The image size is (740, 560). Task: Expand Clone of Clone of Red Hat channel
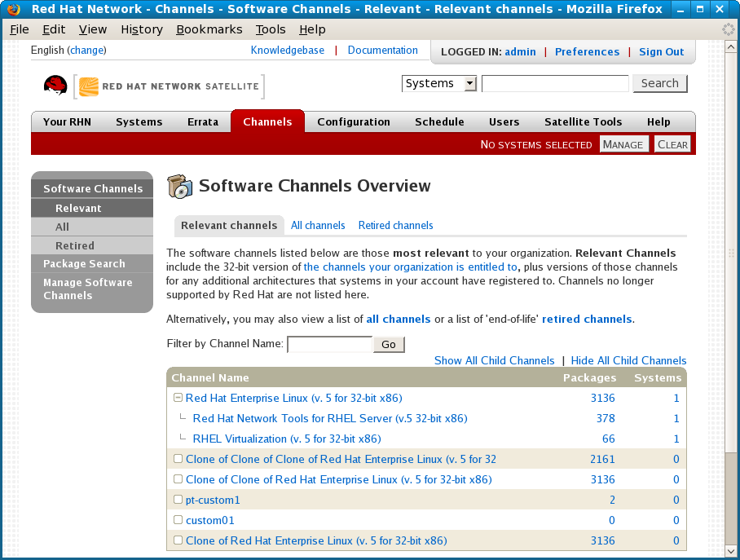tap(178, 478)
